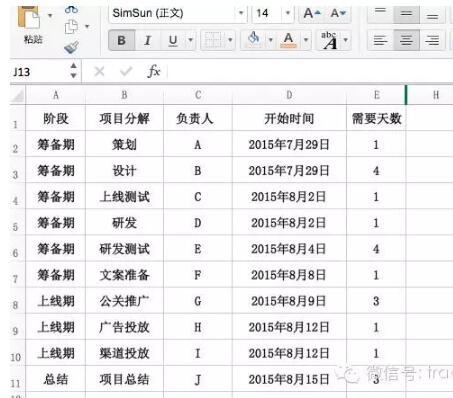Open the Paste options dropdown arrow
This screenshot has height=398, width=453.
point(50,15)
